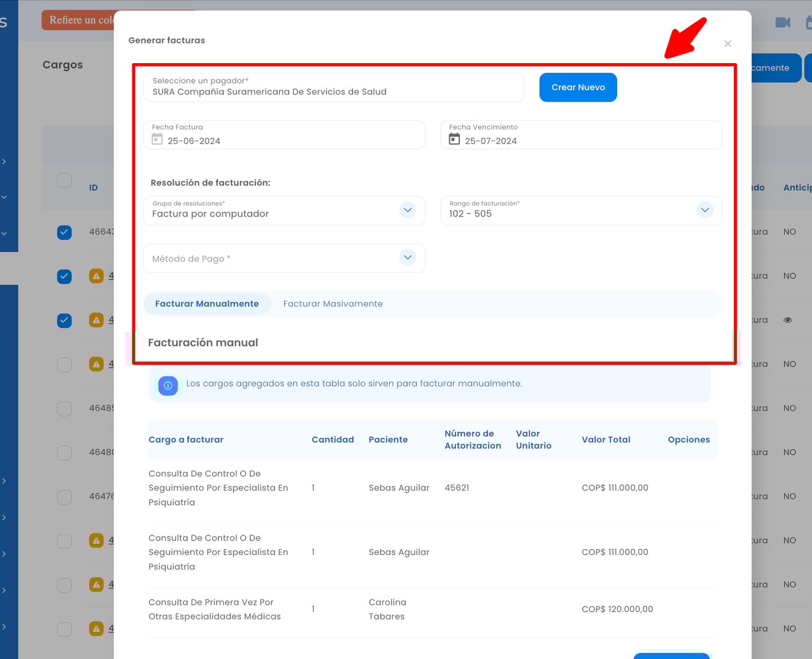Open the Grupo de resoluciones dropdown

click(407, 210)
